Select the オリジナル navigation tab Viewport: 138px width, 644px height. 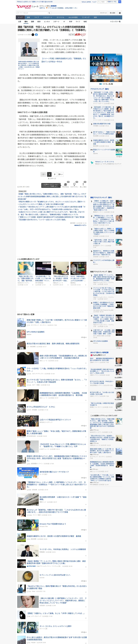[60, 17]
